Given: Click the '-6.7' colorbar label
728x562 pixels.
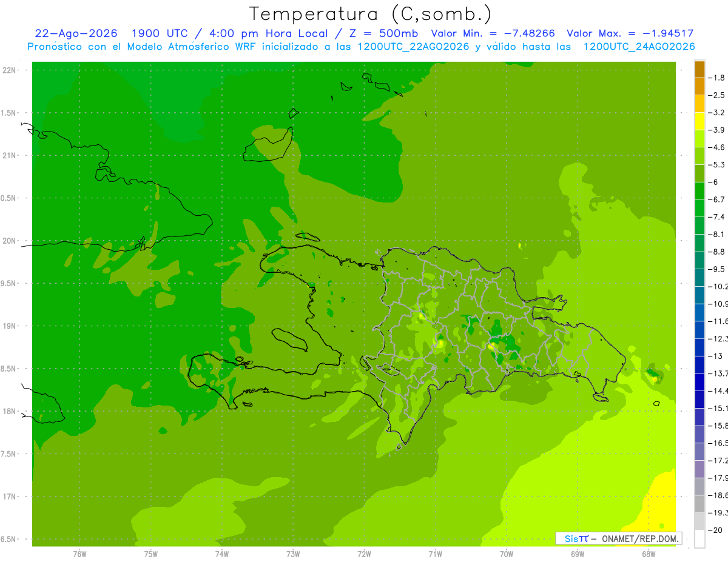Looking at the screenshot, I should point(717,199).
